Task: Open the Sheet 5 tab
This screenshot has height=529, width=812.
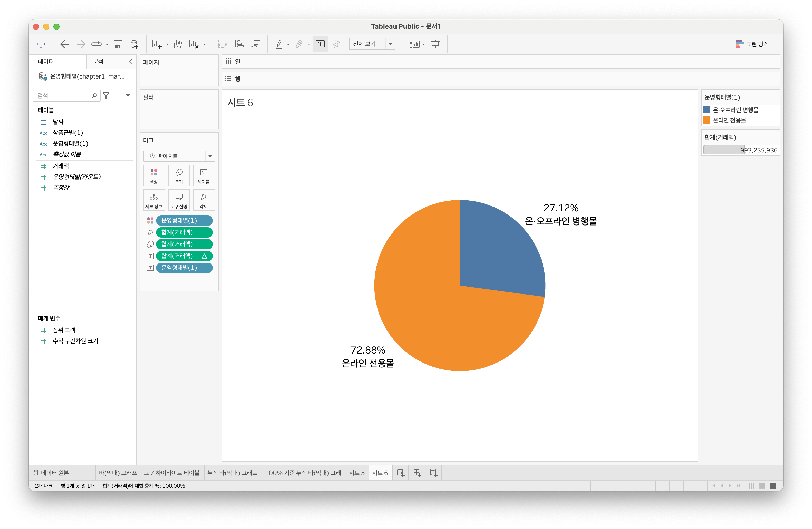Action: pyautogui.click(x=356, y=473)
